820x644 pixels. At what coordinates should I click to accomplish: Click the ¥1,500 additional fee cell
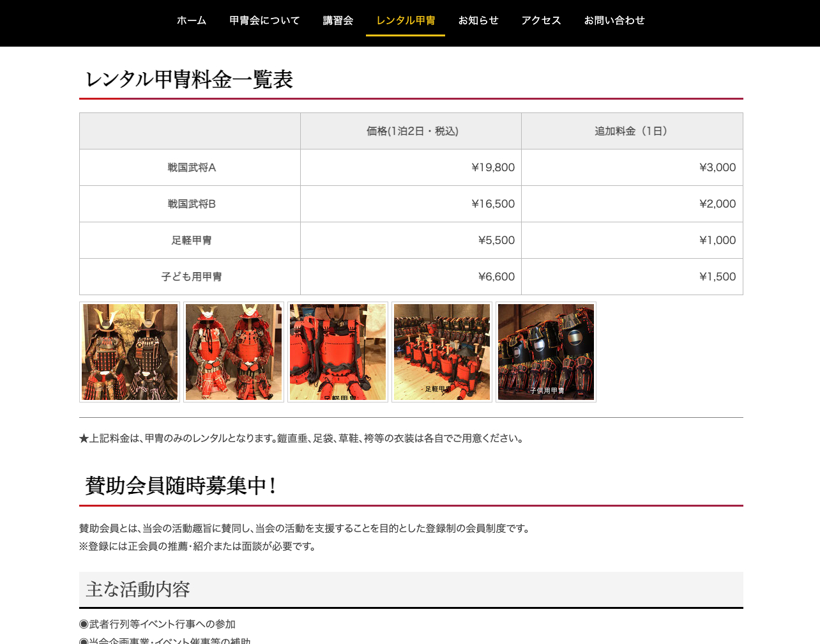pyautogui.click(x=632, y=277)
